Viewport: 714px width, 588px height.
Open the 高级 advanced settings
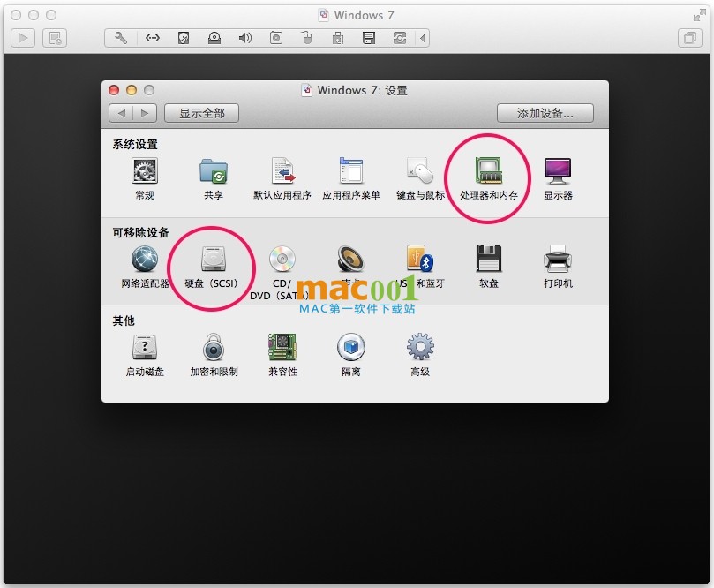tap(420, 355)
